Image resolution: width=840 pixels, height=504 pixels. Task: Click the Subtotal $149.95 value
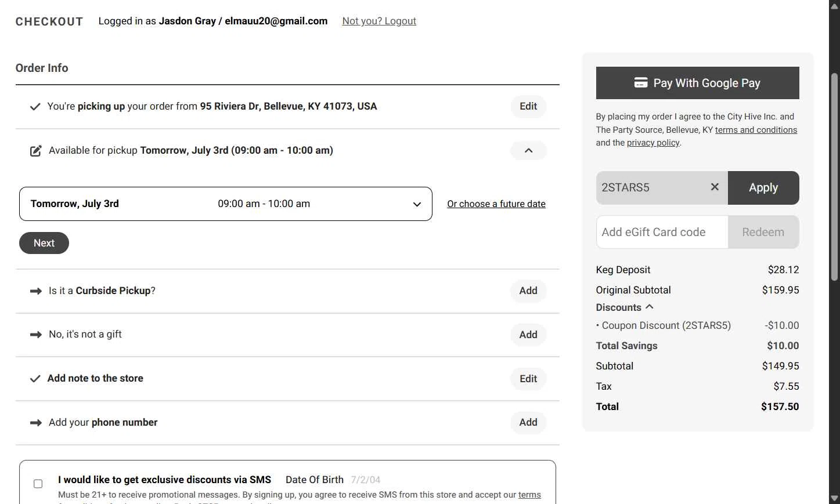780,366
